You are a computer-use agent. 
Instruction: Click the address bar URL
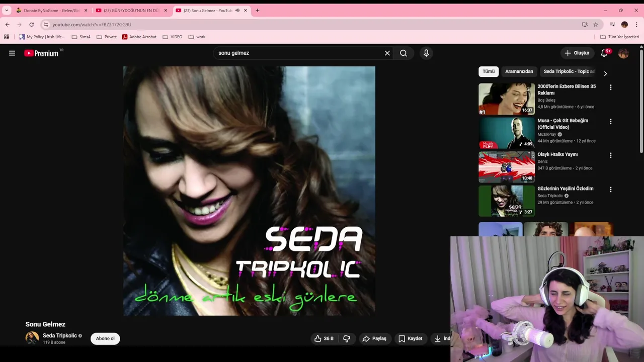(92, 24)
